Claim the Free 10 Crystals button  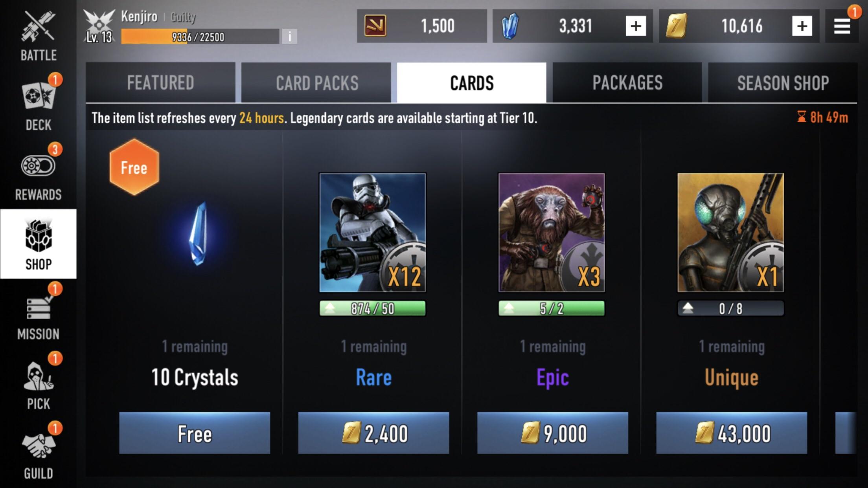click(x=195, y=433)
